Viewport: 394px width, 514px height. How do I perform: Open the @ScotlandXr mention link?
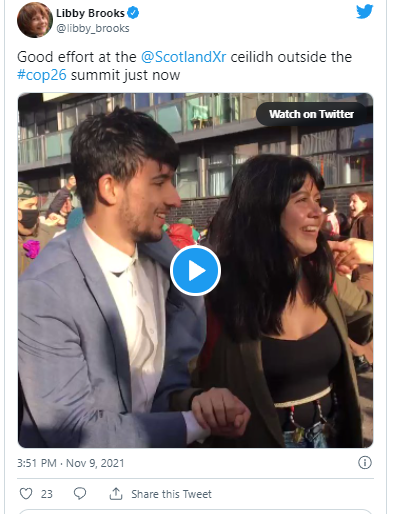[184, 57]
